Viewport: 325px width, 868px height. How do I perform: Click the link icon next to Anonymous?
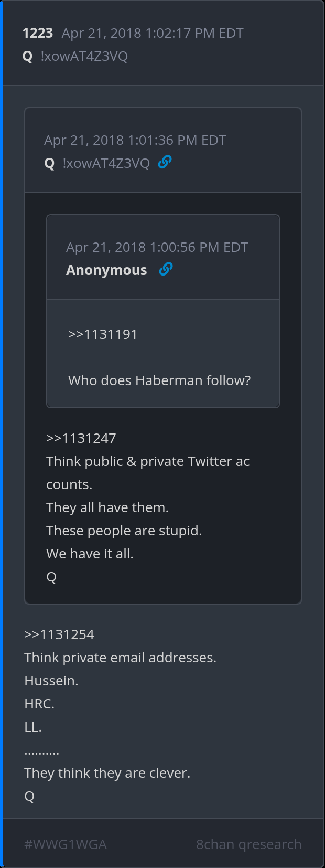coord(166,269)
